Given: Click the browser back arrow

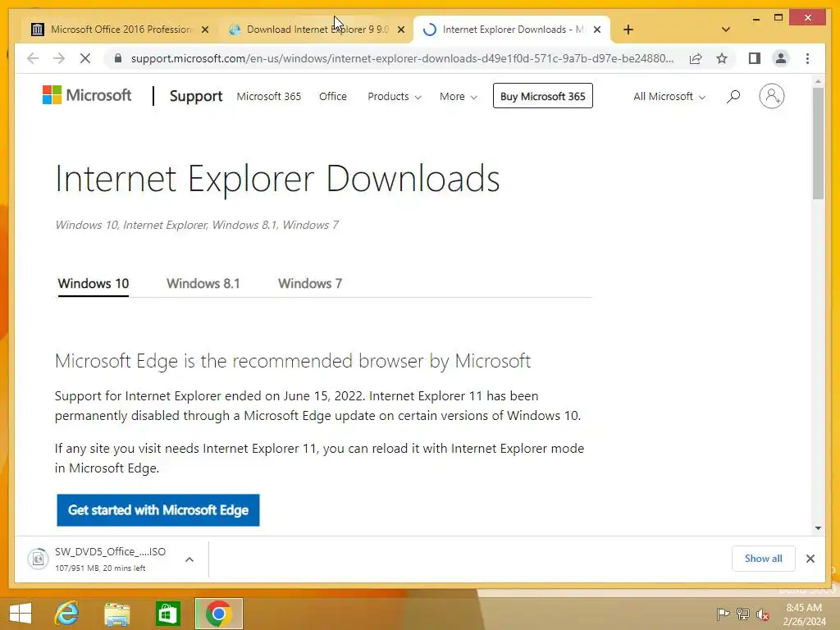Looking at the screenshot, I should tap(33, 58).
